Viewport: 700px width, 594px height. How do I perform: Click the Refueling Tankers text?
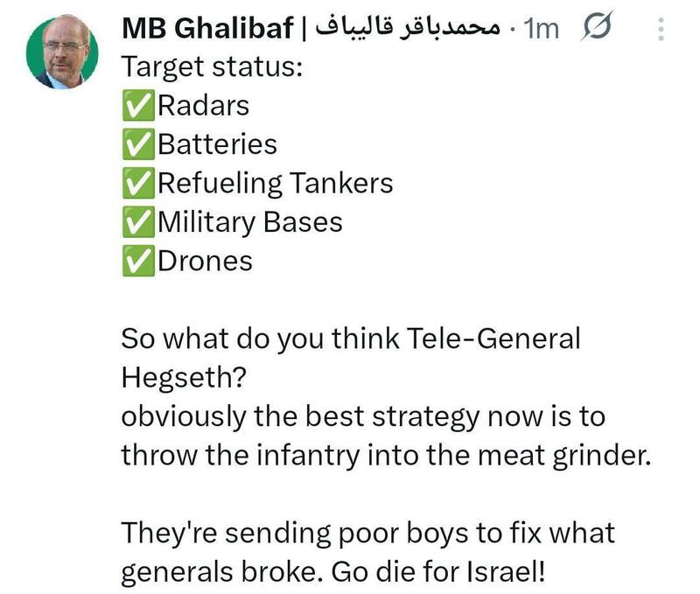click(275, 184)
